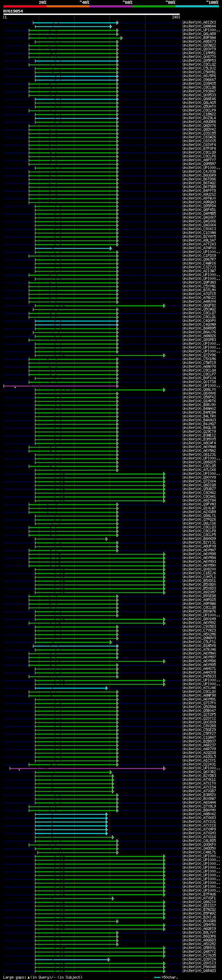Image resolution: width=222 pixels, height=980 pixels.
Task: Select hit label UniRef100_C1MH51
Action: coord(199,53)
